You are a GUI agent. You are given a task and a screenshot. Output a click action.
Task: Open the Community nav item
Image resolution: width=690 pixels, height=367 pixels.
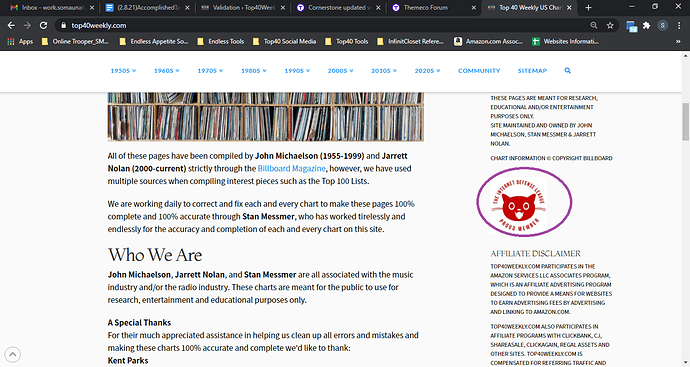[x=479, y=70]
